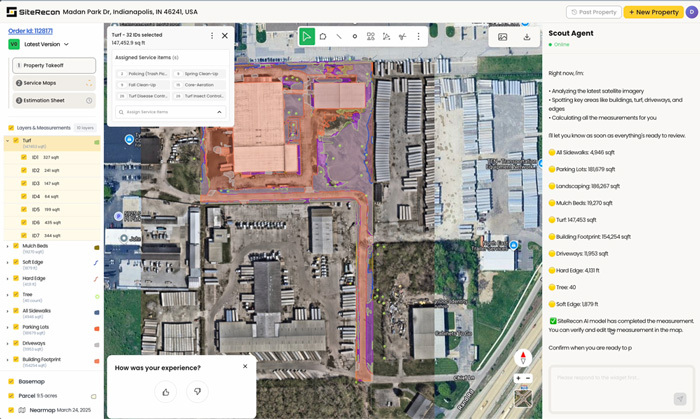Give thumbs down feedback

[x=197, y=392]
